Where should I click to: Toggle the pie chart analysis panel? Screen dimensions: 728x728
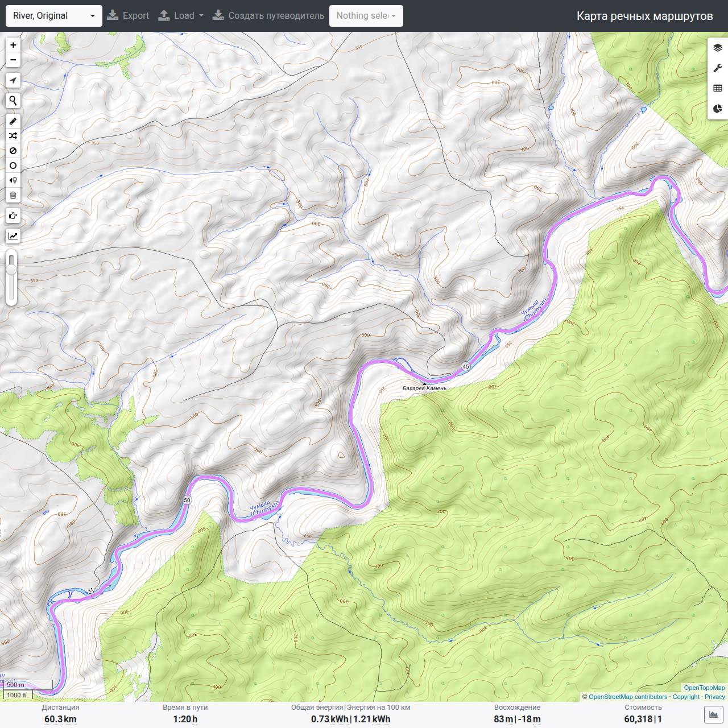[718, 109]
